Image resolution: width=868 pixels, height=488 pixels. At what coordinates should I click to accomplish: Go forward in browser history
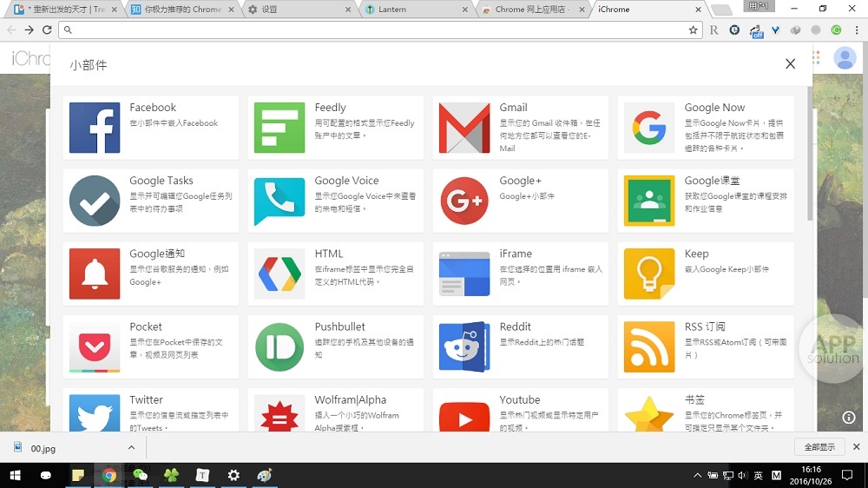(29, 30)
